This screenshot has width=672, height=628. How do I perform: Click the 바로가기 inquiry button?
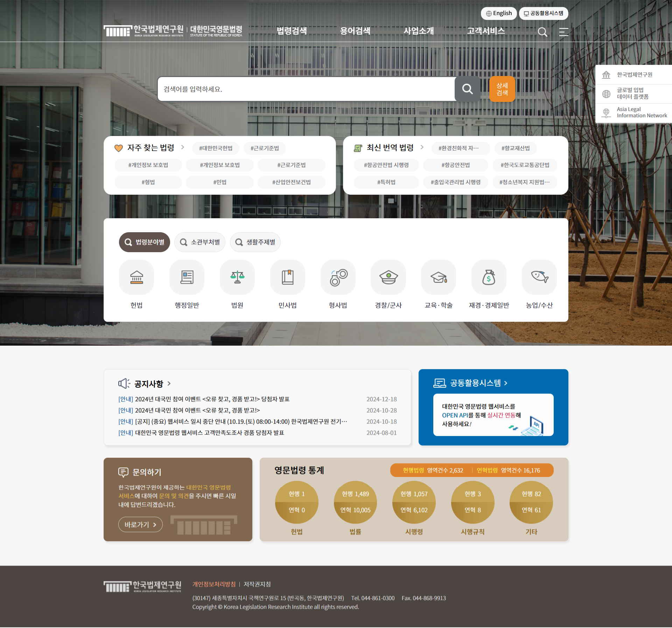point(140,524)
